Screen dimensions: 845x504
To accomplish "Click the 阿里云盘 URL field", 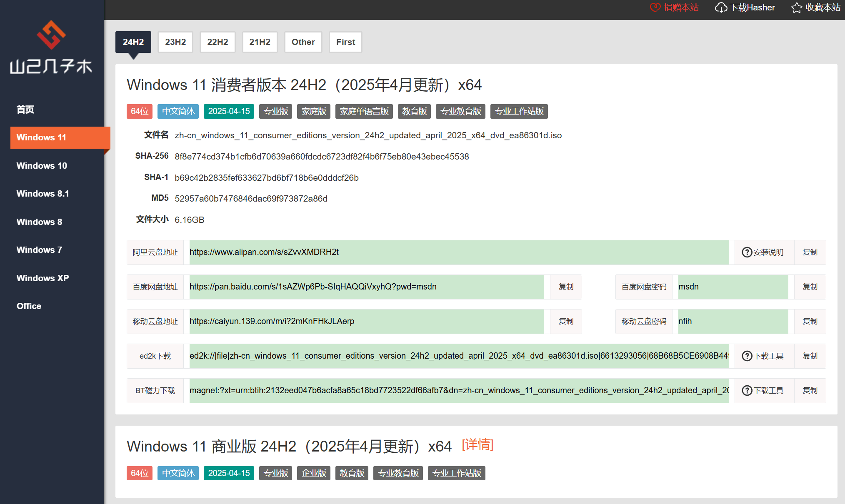I will pos(459,252).
